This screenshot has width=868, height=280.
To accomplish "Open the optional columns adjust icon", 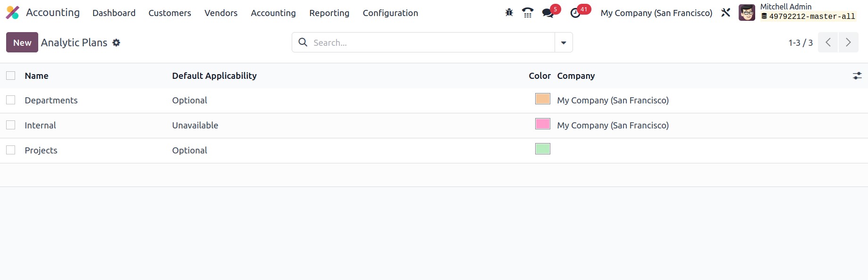I will coord(857,76).
